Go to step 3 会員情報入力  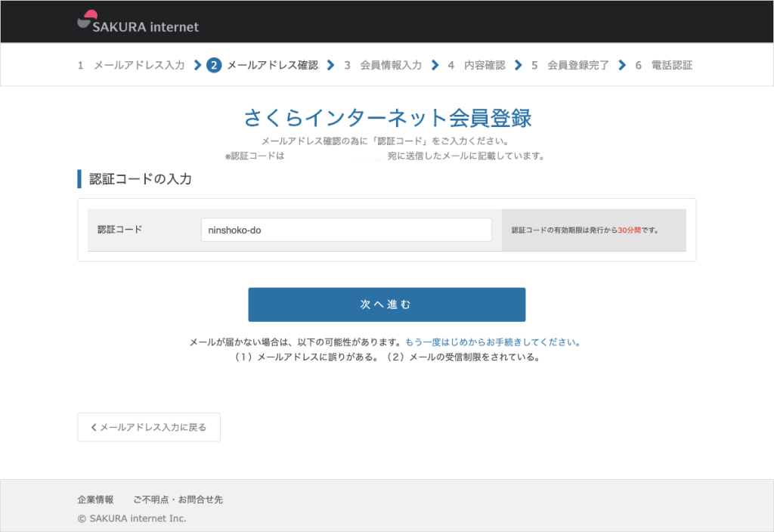click(x=382, y=65)
